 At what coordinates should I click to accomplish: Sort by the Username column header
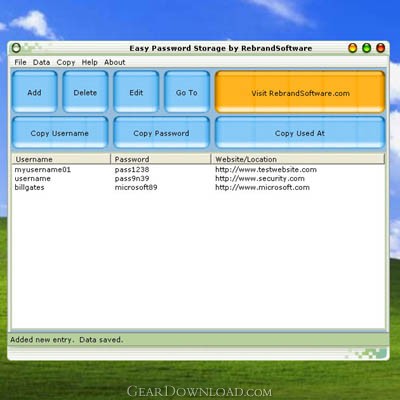(61, 159)
